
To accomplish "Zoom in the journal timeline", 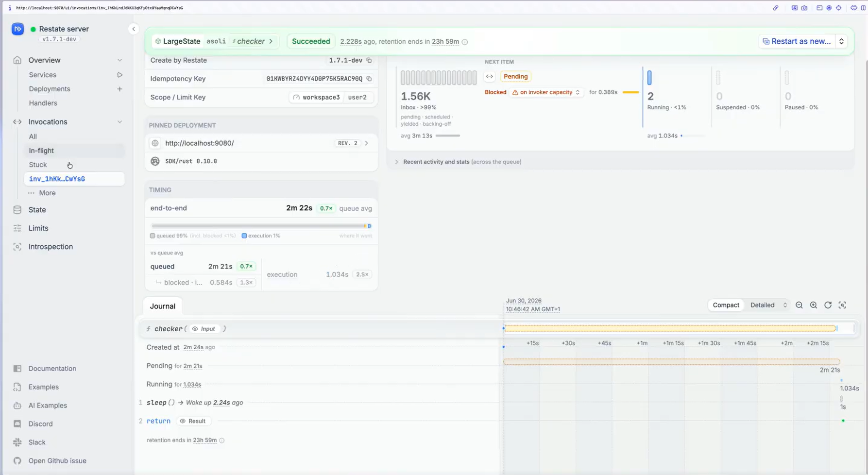I will 814,305.
